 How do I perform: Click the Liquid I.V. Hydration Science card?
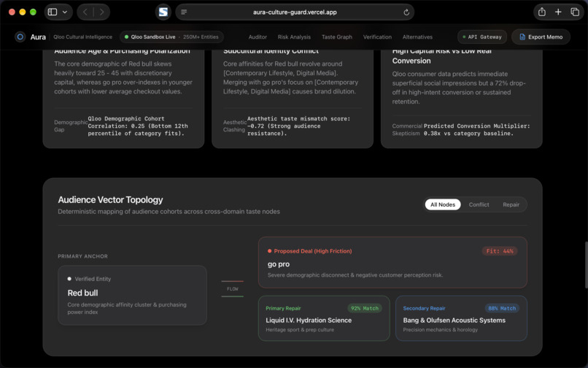[324, 318]
